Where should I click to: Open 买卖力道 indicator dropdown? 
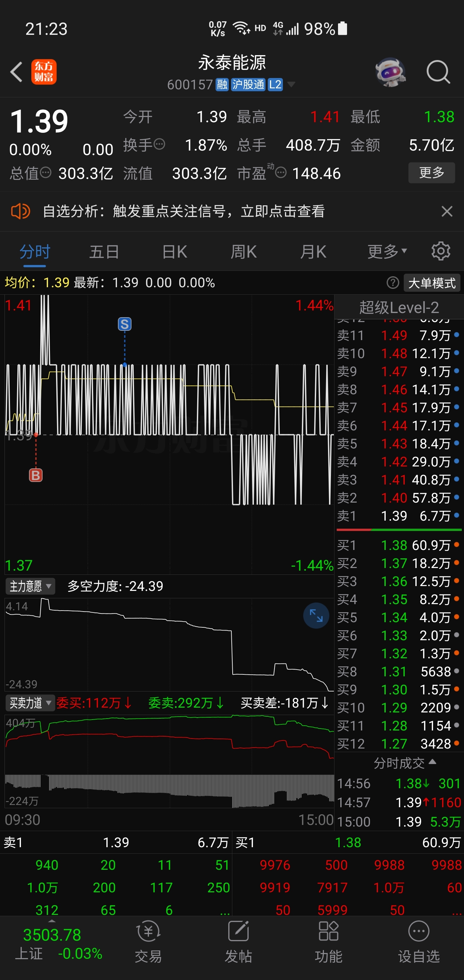pyautogui.click(x=30, y=703)
